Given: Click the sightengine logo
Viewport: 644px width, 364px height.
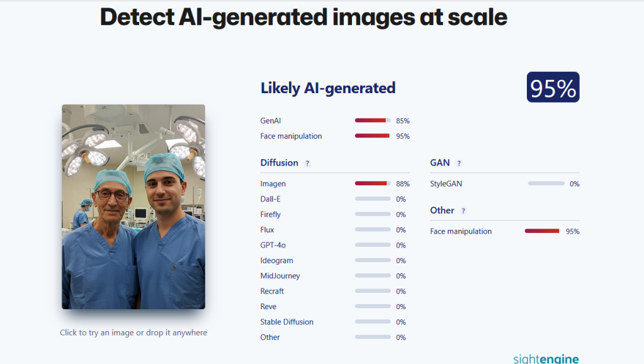Looking at the screenshot, I should pos(546,359).
